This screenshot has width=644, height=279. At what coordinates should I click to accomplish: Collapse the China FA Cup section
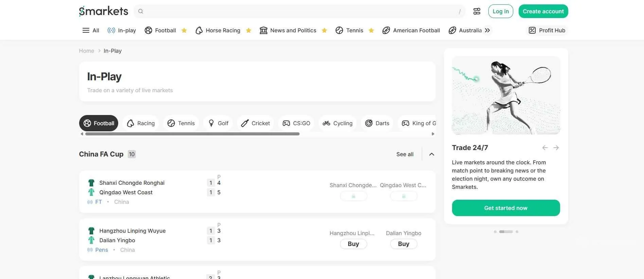[x=432, y=154]
